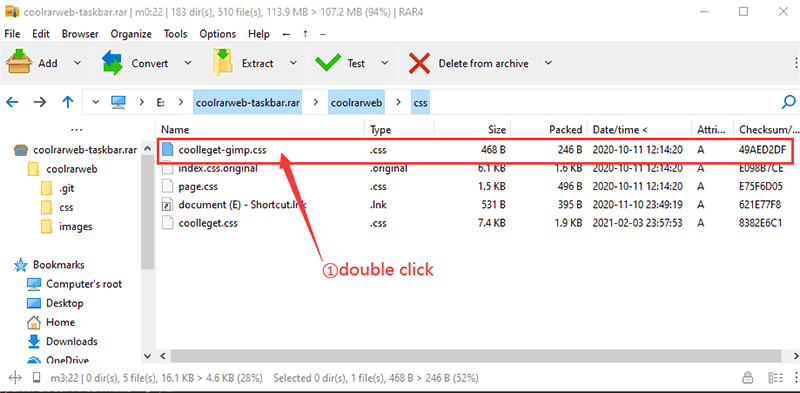Click the device icon in status bar

36,378
